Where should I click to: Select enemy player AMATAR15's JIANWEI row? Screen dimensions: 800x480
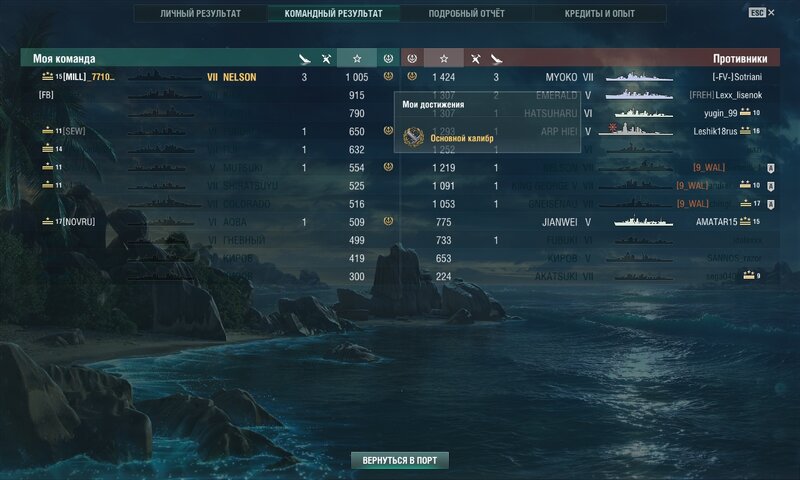590,222
